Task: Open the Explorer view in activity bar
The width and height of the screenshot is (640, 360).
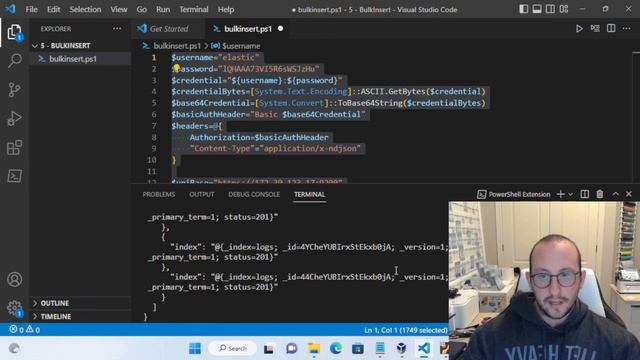Action: coord(14,32)
